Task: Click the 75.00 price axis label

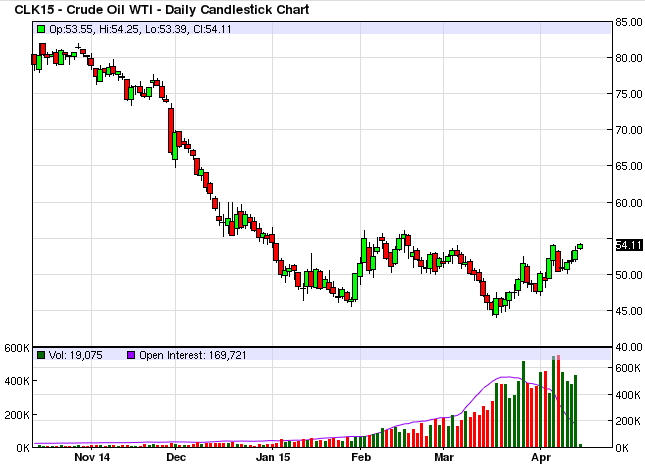Action: coord(629,94)
